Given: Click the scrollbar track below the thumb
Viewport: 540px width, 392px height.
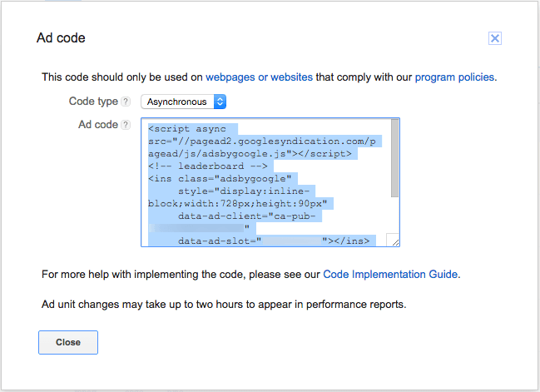Looking at the screenshot, I should (394, 216).
